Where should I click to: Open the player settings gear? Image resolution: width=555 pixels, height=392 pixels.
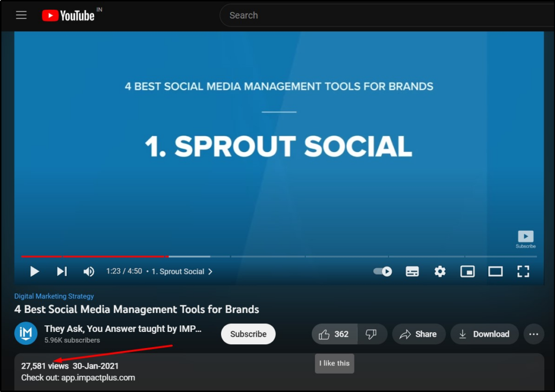click(440, 271)
